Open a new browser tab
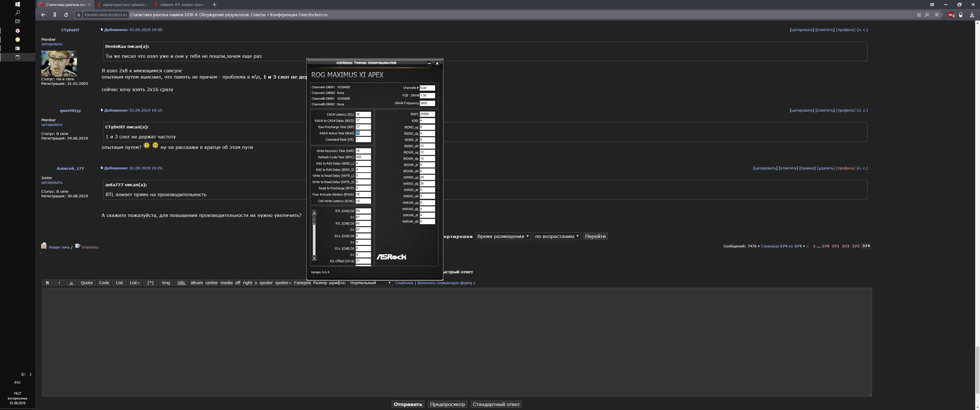The height and width of the screenshot is (410, 980). tap(215, 5)
